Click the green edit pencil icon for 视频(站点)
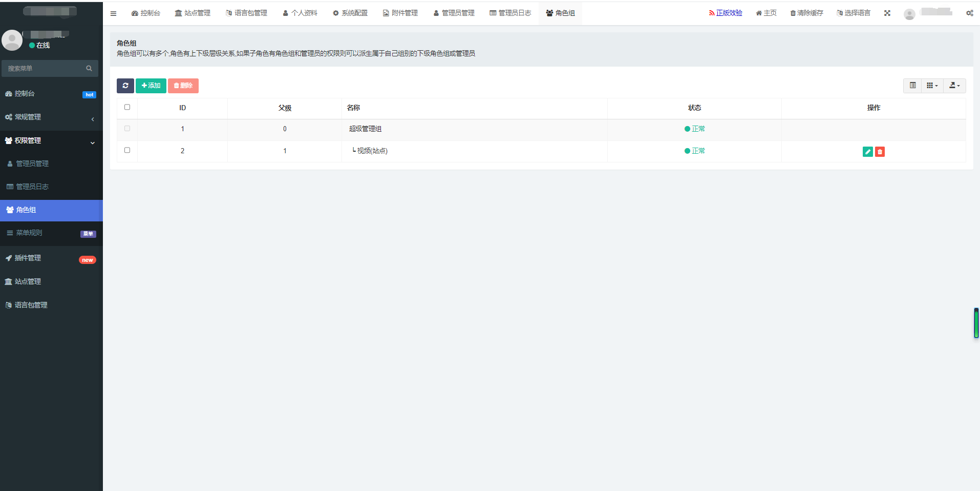Viewport: 980px width, 491px height. coord(867,152)
